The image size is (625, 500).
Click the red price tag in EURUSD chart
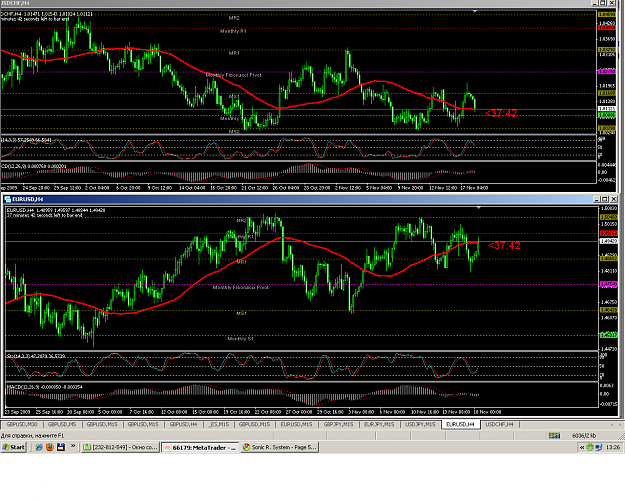608,233
